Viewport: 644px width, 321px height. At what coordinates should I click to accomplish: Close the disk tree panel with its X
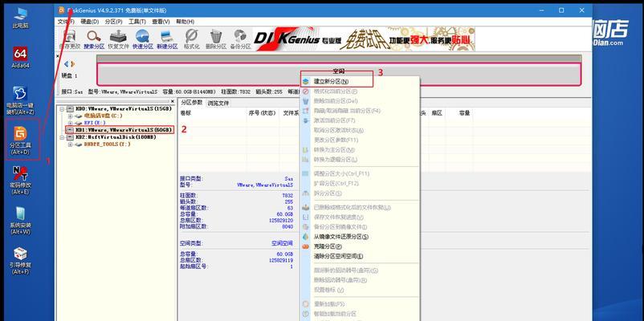pyautogui.click(x=173, y=101)
